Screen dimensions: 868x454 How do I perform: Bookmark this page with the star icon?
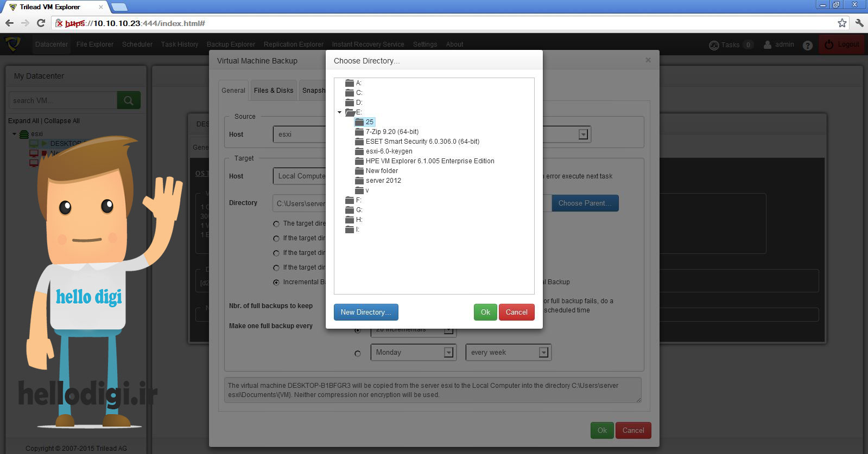(x=842, y=23)
